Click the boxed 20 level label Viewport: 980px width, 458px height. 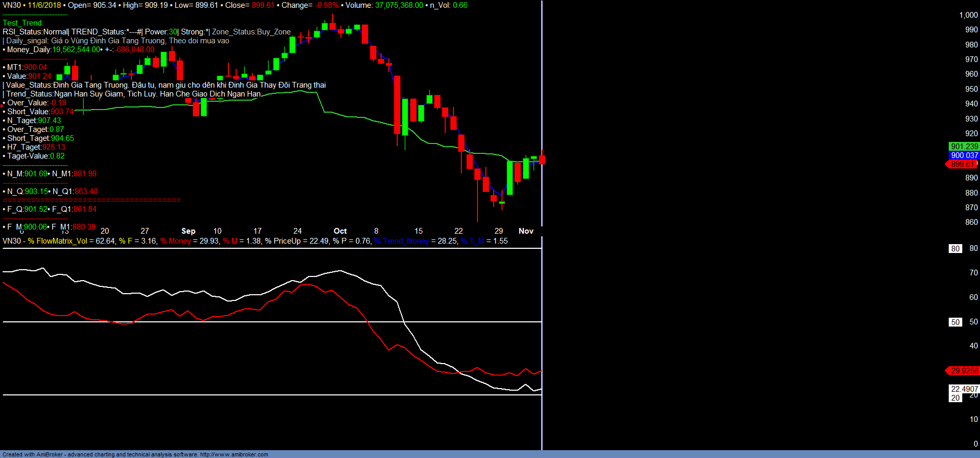[955, 398]
